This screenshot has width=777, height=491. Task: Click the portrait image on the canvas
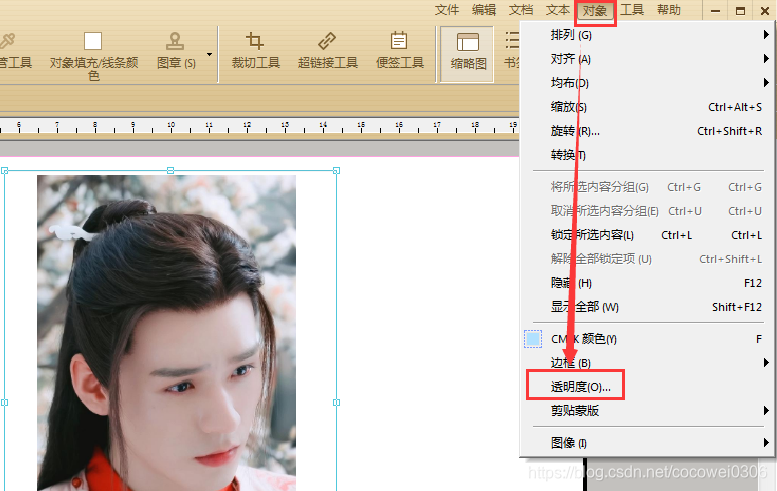(166, 332)
